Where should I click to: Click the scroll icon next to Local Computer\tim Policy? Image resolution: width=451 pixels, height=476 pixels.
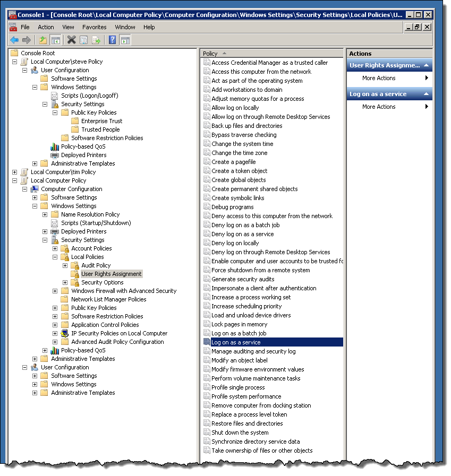pos(24,172)
